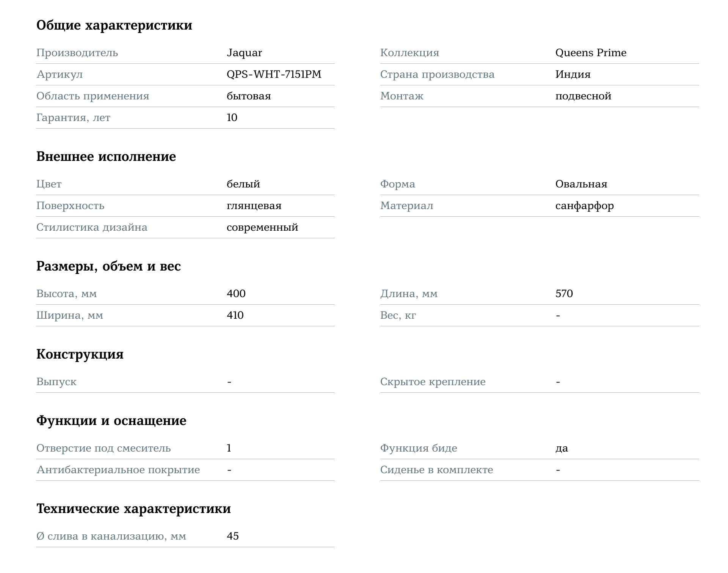Click the height value 400
The width and height of the screenshot is (728, 573).
[x=236, y=294]
